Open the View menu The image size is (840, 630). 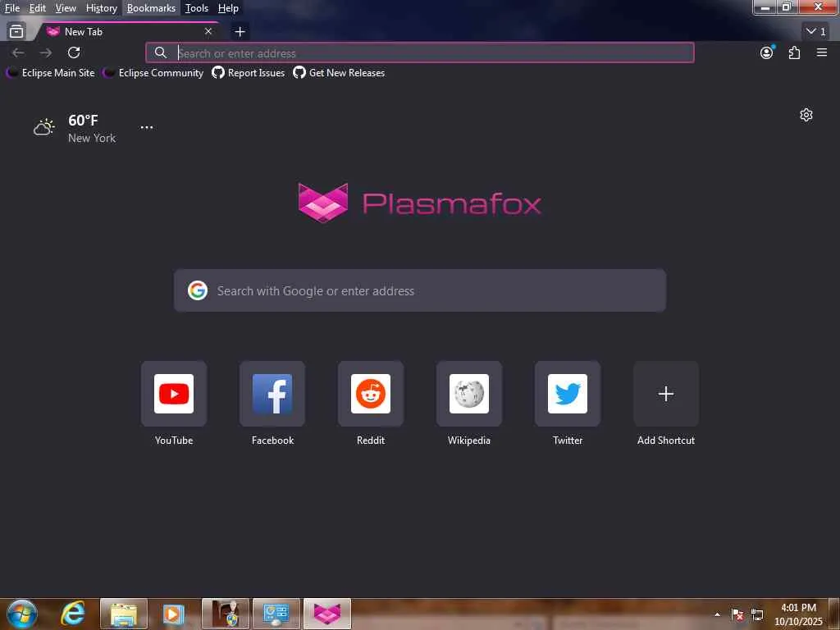pos(66,8)
